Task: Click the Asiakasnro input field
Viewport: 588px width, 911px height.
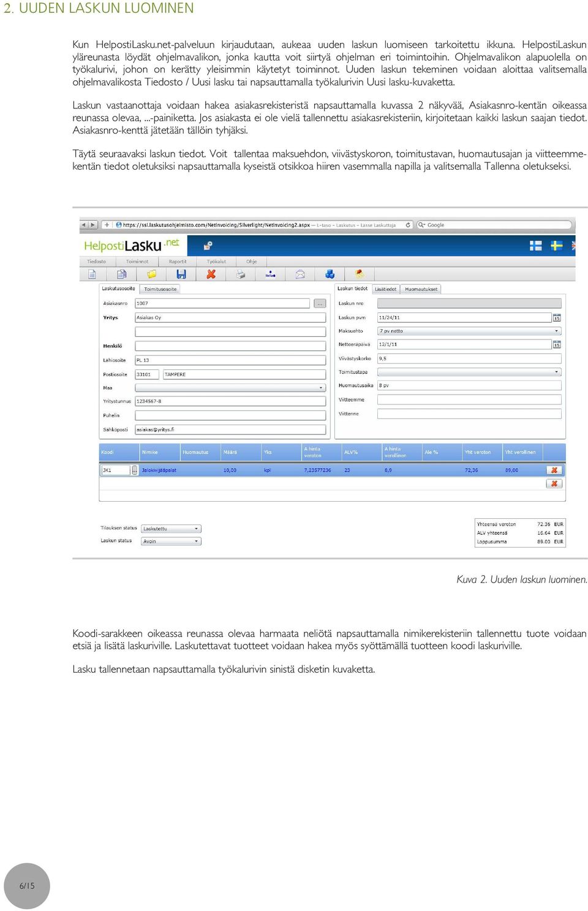Action: point(222,303)
